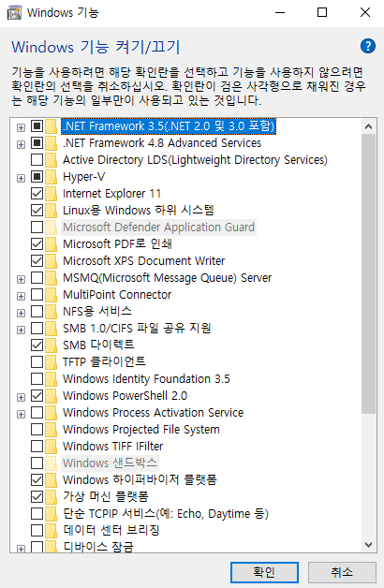Uncheck Windows 하이퍼바이저 플랫폼 checkbox
Screen dimensions: 384x588
point(37,480)
